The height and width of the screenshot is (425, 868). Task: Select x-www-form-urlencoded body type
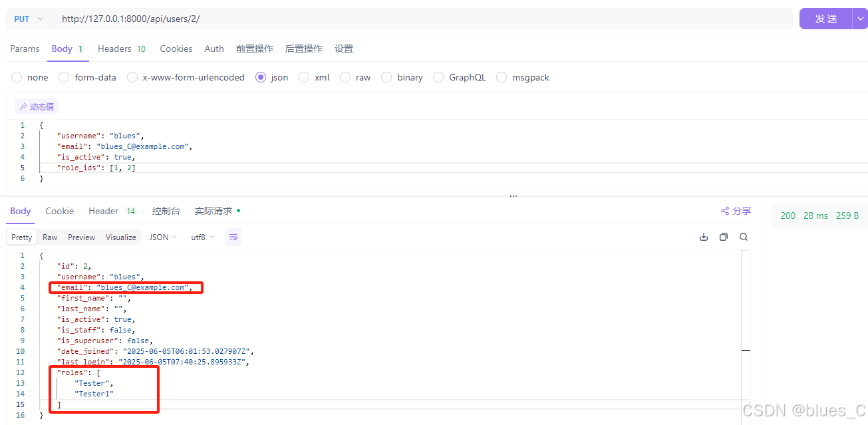(x=186, y=77)
